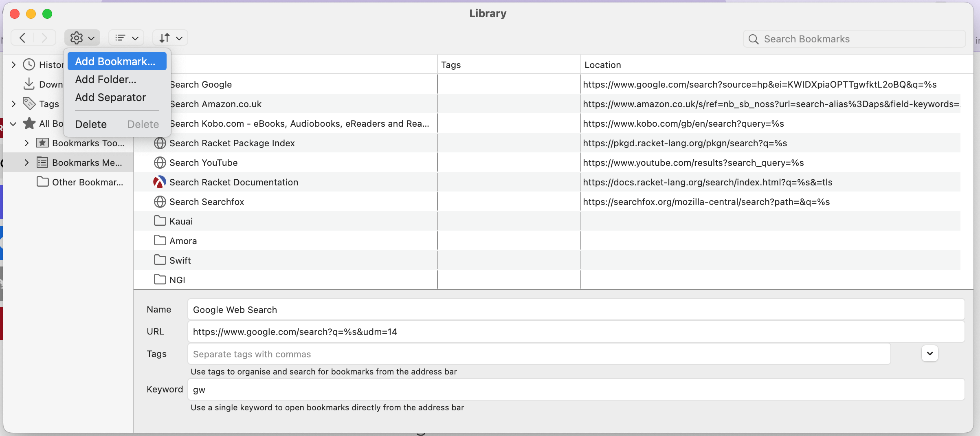Click globe icon of Search Searchfox
This screenshot has width=980, height=436.
[x=160, y=202]
